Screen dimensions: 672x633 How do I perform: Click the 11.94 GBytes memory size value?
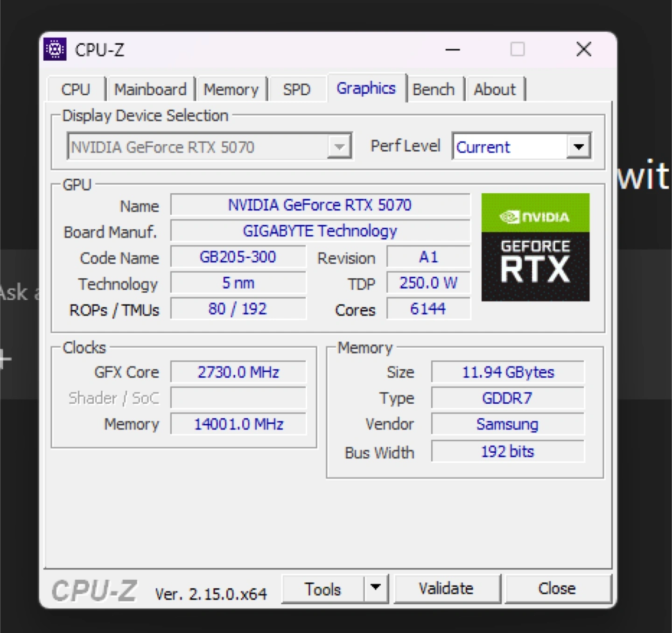coord(508,372)
